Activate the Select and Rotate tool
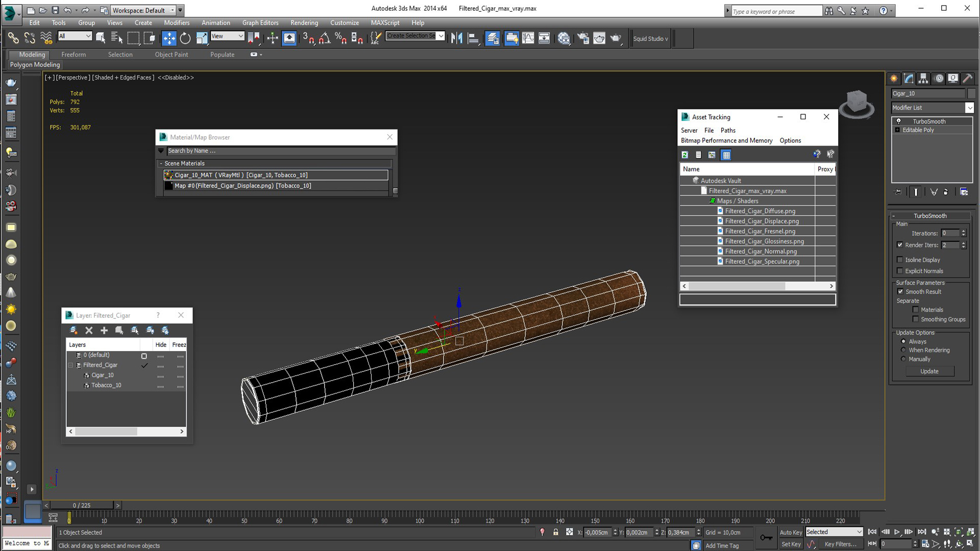The height and width of the screenshot is (551, 980). 185,38
